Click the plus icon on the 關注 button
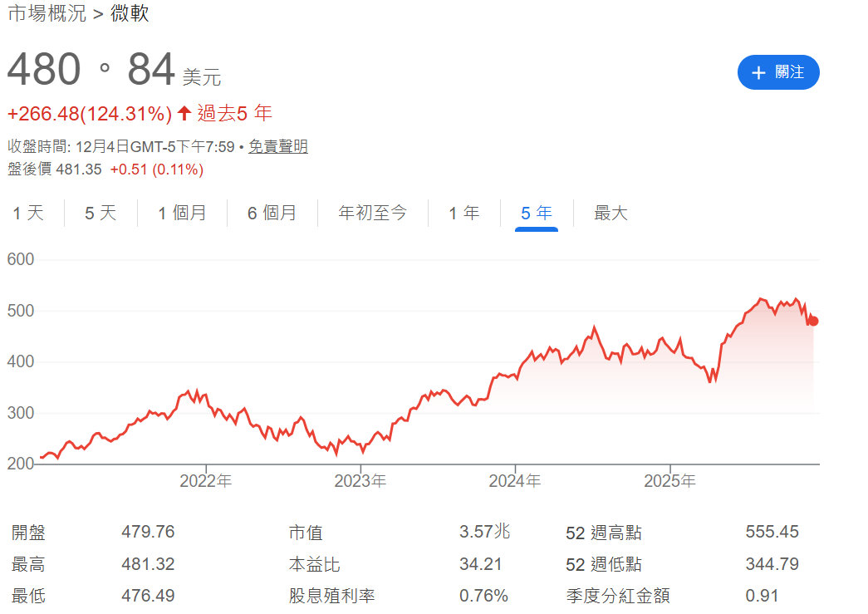Screen dimensions: 868x614 (758, 72)
